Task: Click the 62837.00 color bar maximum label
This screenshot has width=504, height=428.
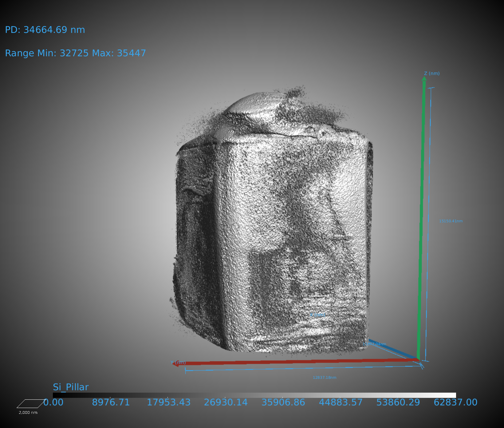Action: point(455,402)
